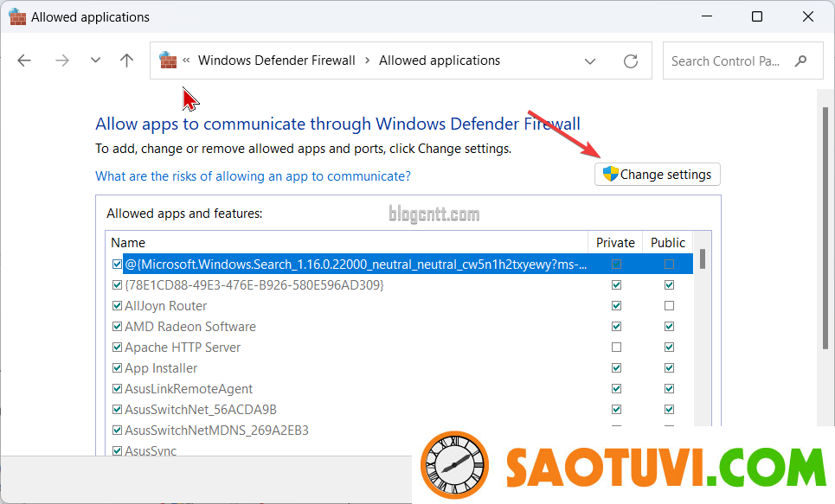
Task: Uncheck the Apache HTTP Server checkbox
Action: pyautogui.click(x=117, y=347)
